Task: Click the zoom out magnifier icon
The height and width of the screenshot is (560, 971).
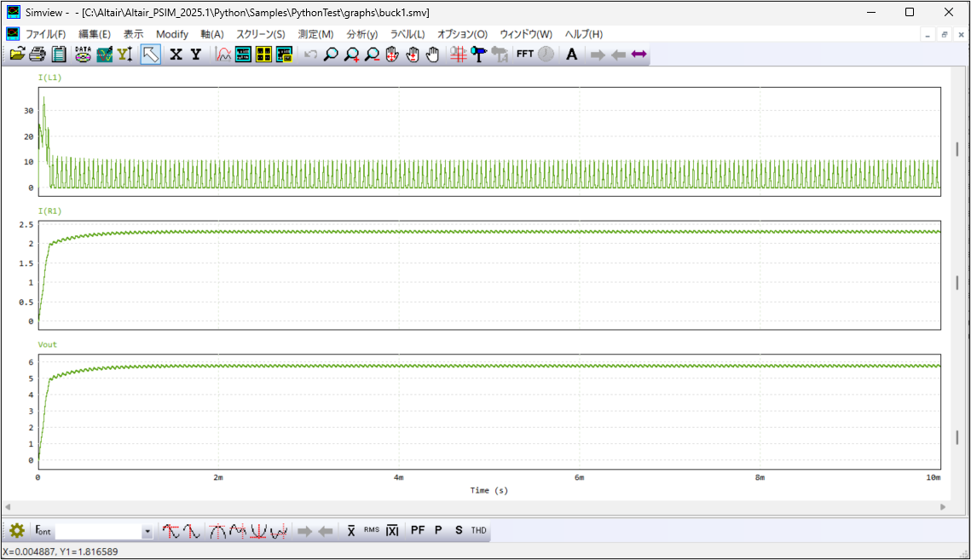Action: pyautogui.click(x=372, y=55)
